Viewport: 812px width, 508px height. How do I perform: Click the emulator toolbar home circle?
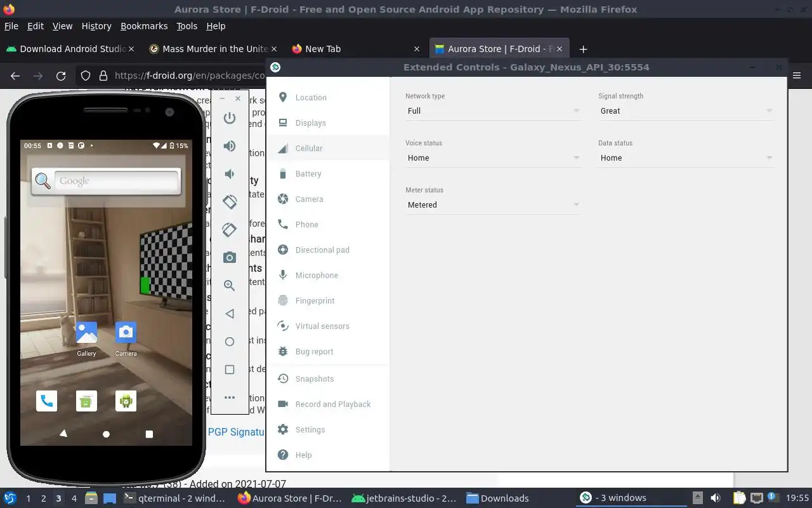click(230, 342)
